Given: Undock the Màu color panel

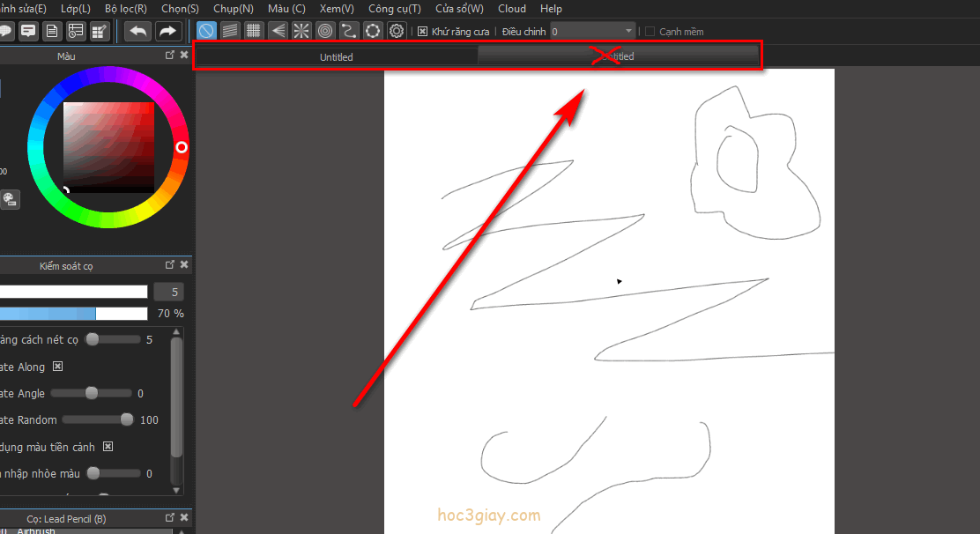Looking at the screenshot, I should click(169, 55).
